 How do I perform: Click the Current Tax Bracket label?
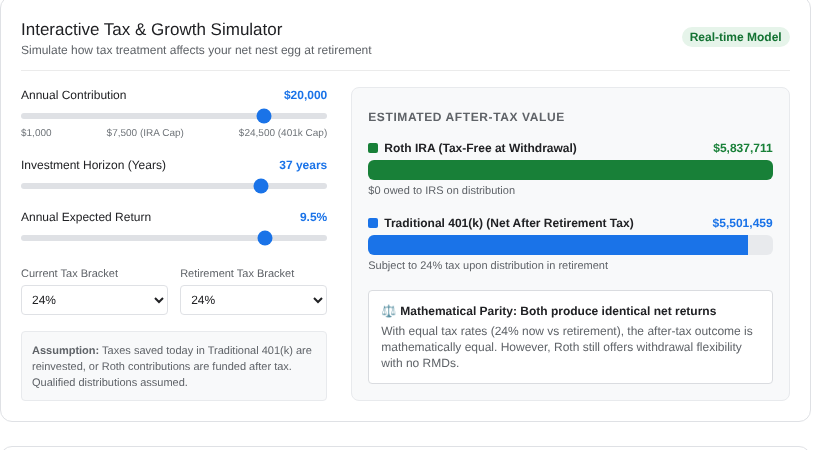coord(69,274)
